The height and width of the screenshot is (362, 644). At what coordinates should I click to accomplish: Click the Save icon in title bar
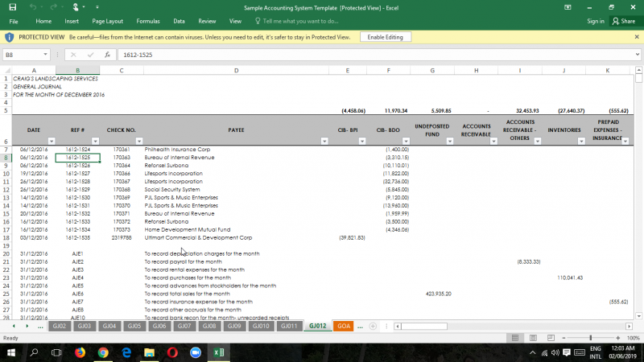[x=14, y=6]
